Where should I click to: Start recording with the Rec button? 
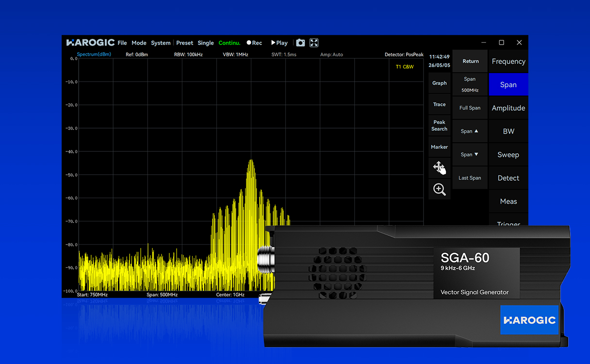[x=254, y=43]
